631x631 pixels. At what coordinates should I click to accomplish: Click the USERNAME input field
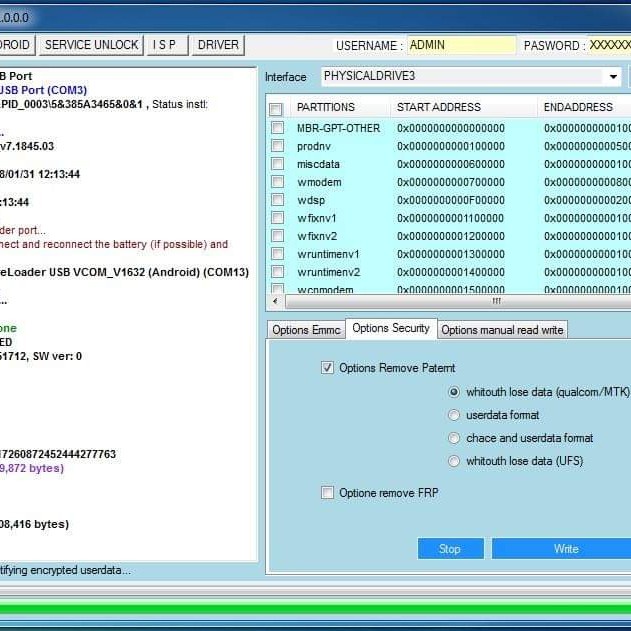tap(461, 45)
